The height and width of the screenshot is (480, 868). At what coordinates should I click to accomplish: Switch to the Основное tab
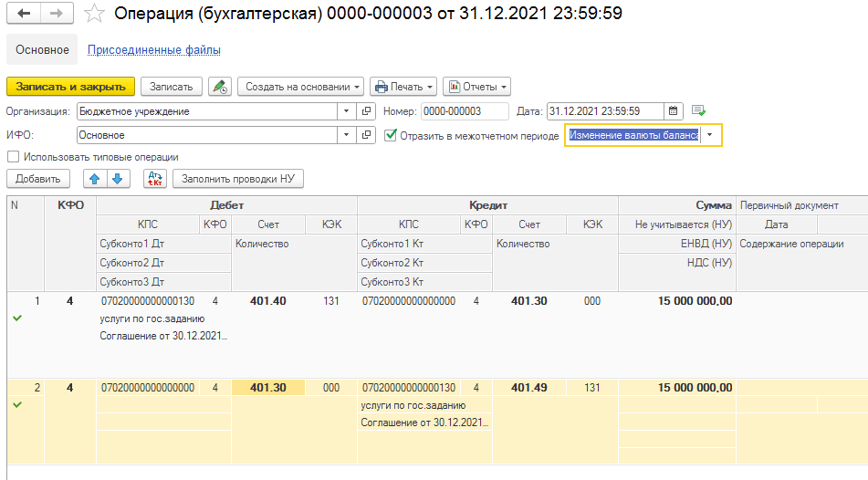tap(42, 50)
